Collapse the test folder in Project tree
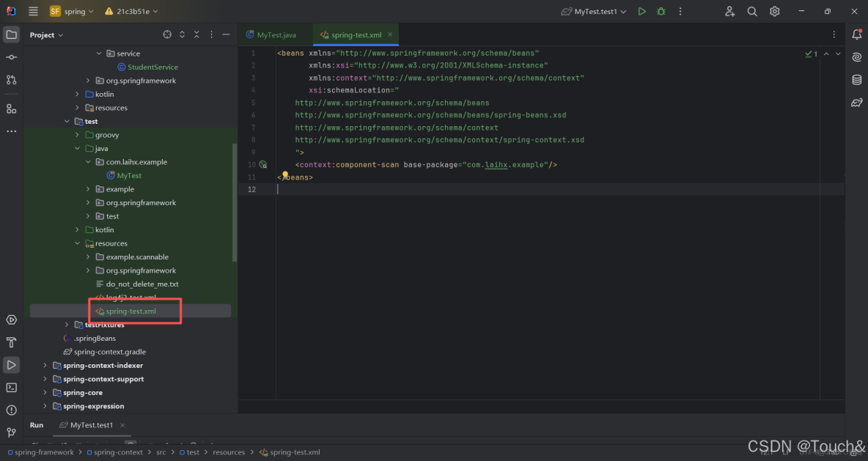Image resolution: width=868 pixels, height=461 pixels. [67, 121]
